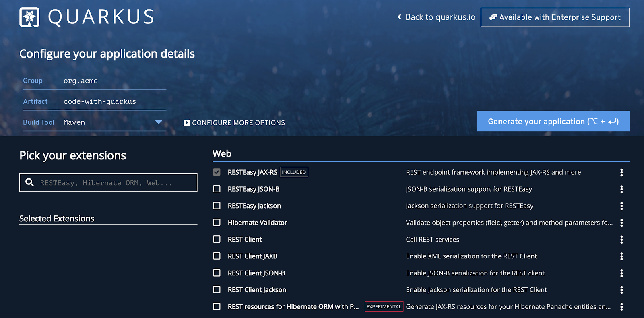Open options menu for RESTEasy JSON-B
The height and width of the screenshot is (318, 644).
pos(621,189)
